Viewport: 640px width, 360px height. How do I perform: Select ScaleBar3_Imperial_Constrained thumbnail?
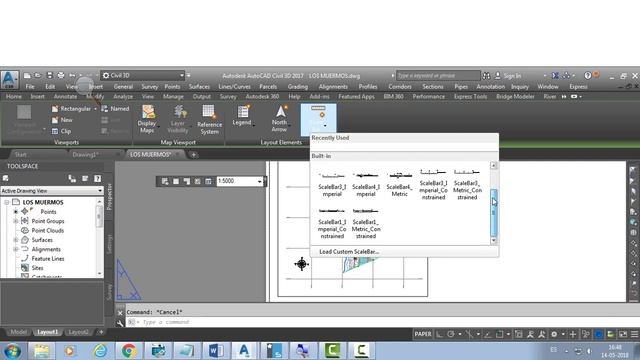(x=433, y=184)
